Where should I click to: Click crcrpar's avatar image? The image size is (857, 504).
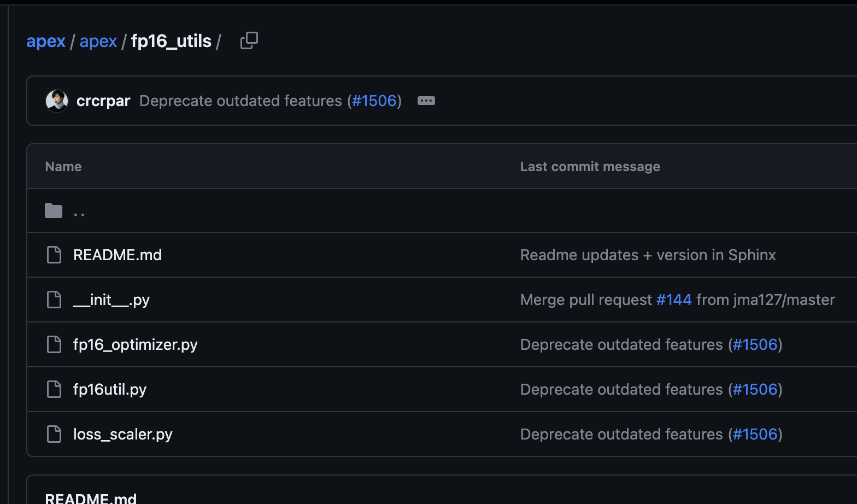point(57,101)
